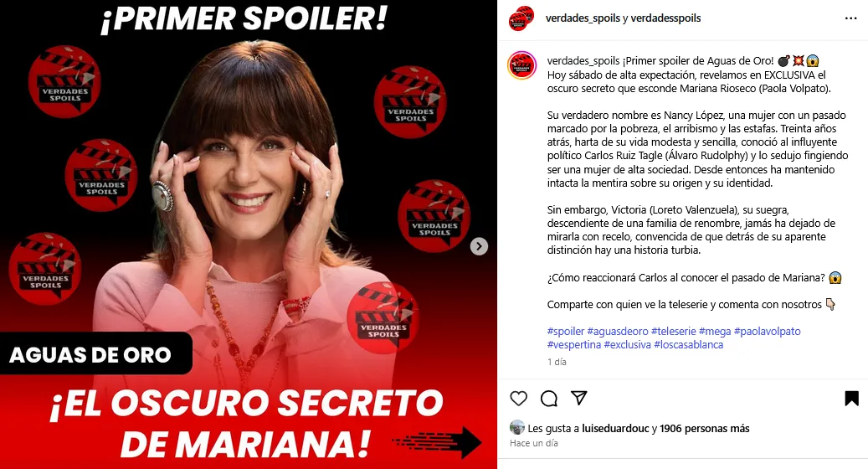Share the post via paper plane icon

[578, 398]
